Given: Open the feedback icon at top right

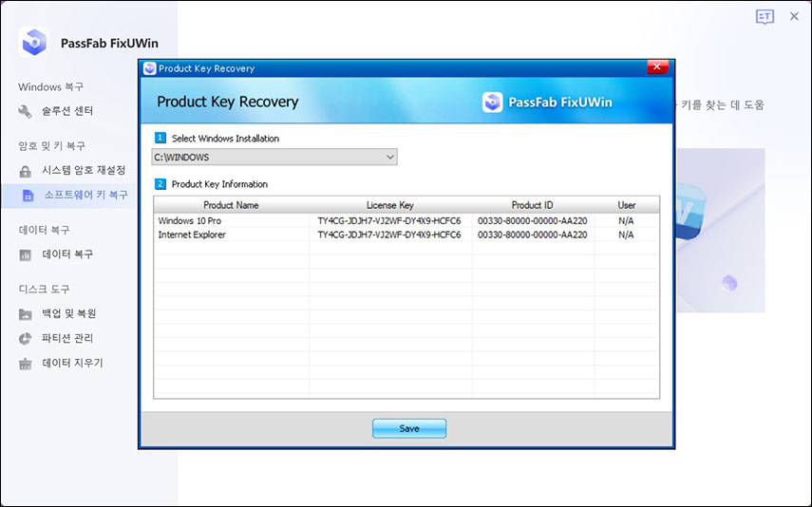Looking at the screenshot, I should (765, 17).
